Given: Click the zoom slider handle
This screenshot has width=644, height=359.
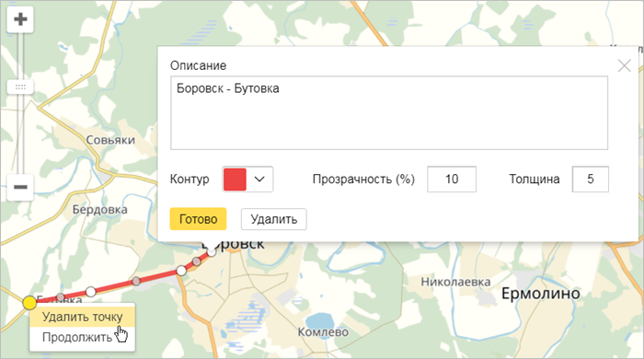Looking at the screenshot, I should (20, 87).
